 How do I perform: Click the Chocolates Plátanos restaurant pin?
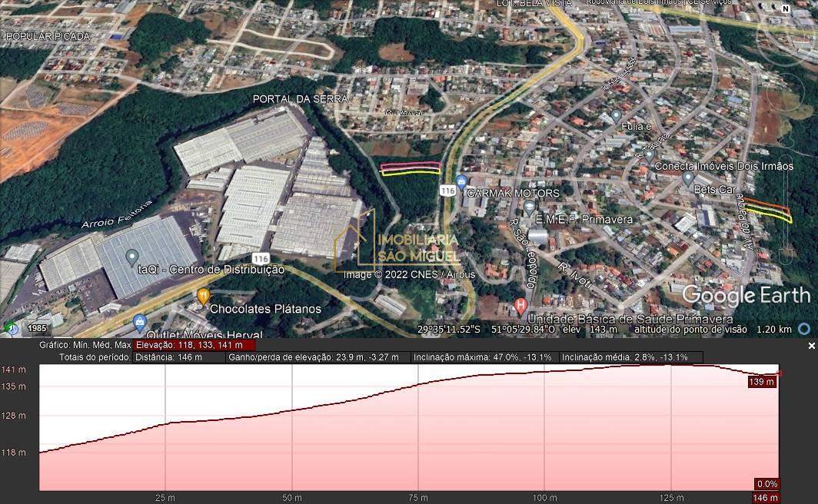[x=203, y=295]
